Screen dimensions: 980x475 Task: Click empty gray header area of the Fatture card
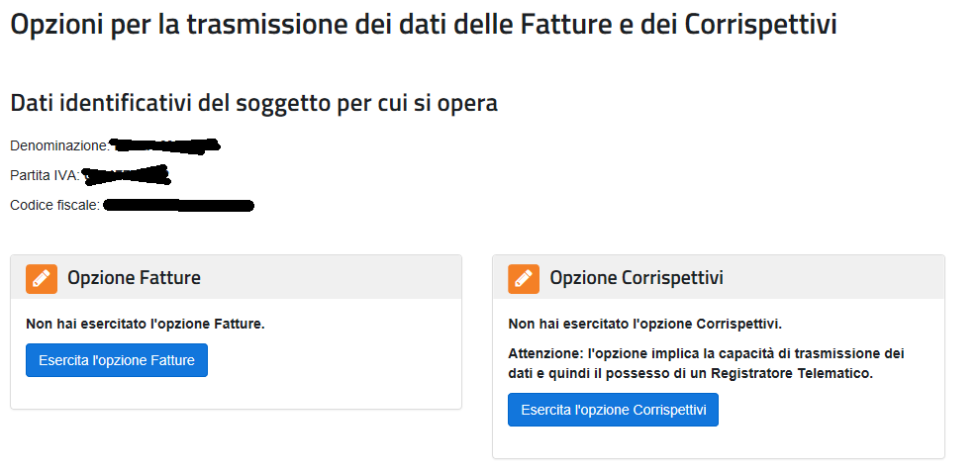(332, 277)
